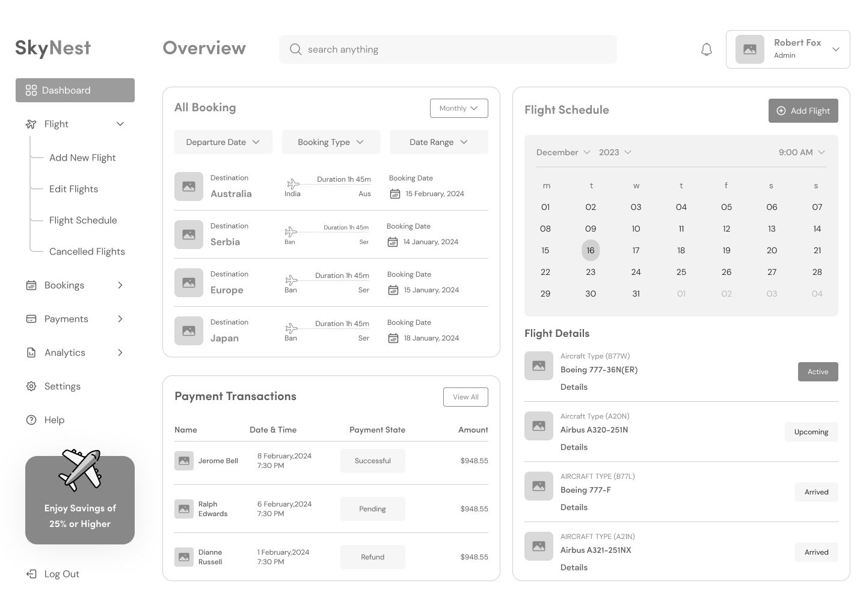Click the Dashboard grid icon in sidebar
Viewport: 866px width, 616px height.
[x=31, y=90]
